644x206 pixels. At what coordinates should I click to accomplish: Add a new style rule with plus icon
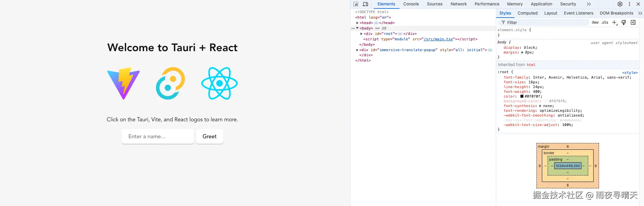(615, 22)
